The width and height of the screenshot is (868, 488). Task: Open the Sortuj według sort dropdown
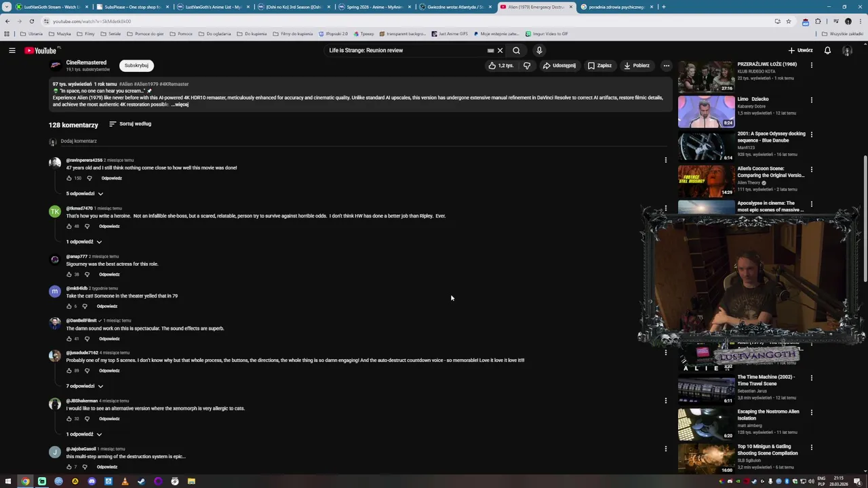point(130,124)
